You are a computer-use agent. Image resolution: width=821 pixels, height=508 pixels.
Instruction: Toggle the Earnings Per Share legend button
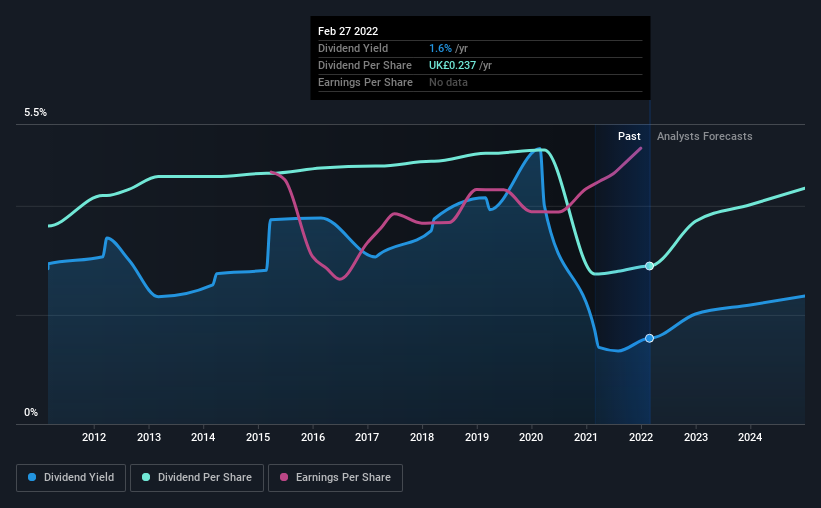335,478
